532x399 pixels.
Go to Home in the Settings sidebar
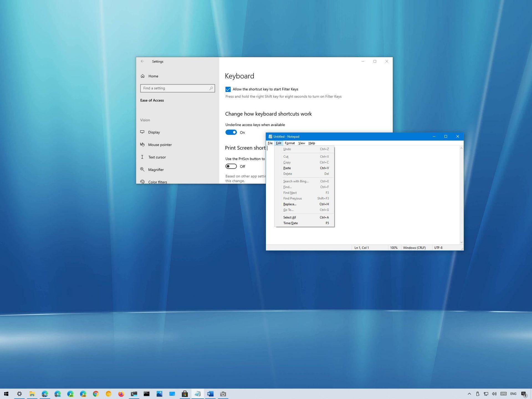pyautogui.click(x=153, y=76)
